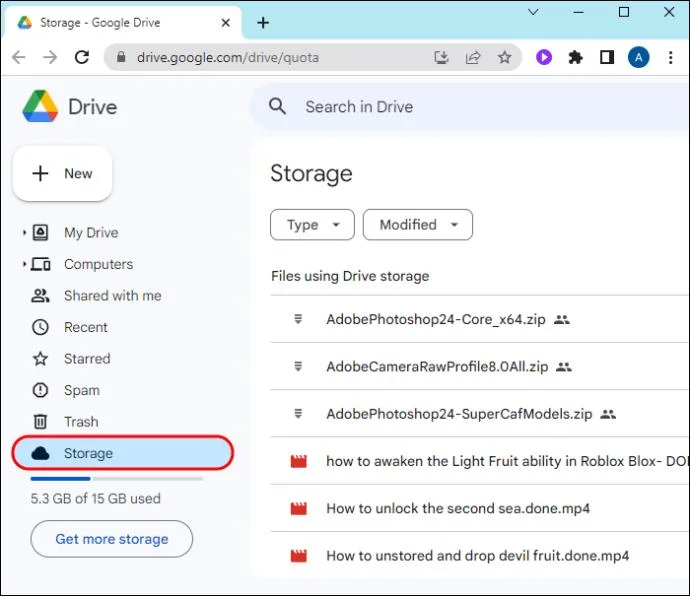Click the Storage cloud icon

tap(40, 453)
